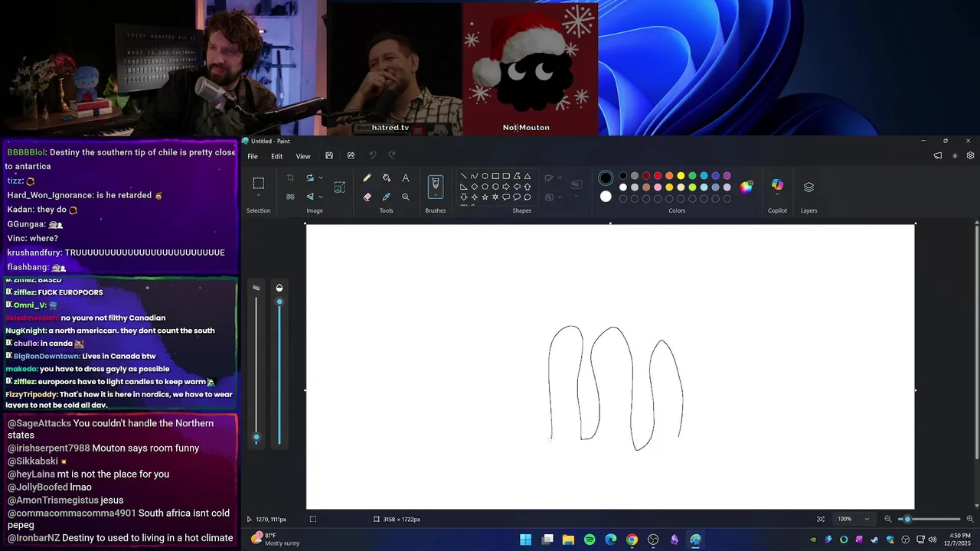Open the View menu
The width and height of the screenshot is (980, 551).
[303, 156]
